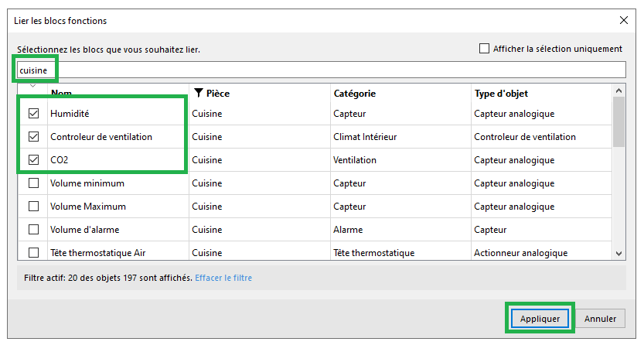The image size is (644, 352).
Task: Click the Effacer le filtre link
Action: point(223,278)
